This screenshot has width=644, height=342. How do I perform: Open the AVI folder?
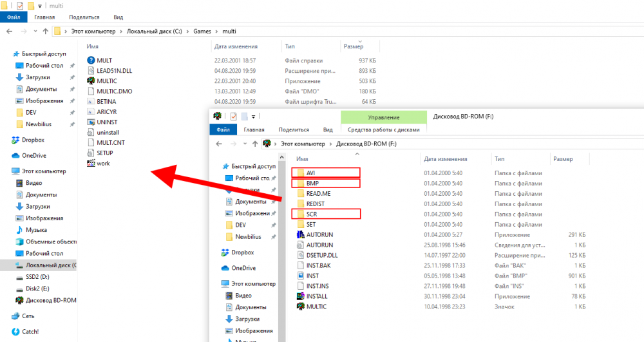(310, 173)
